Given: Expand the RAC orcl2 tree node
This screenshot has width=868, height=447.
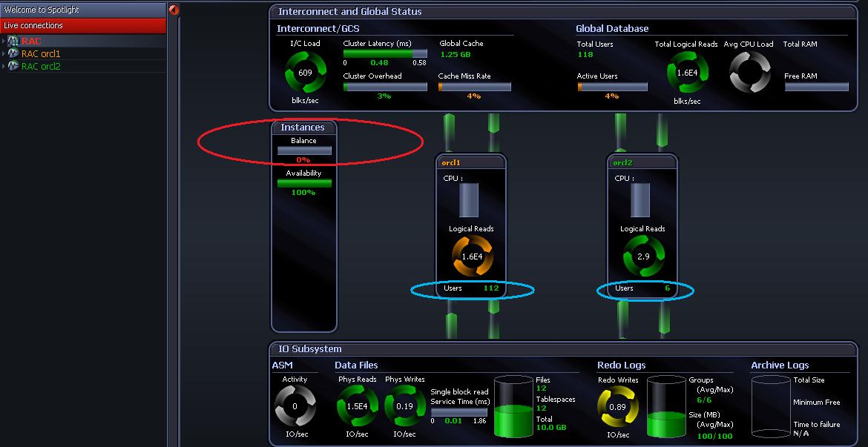Looking at the screenshot, I should pos(4,67).
